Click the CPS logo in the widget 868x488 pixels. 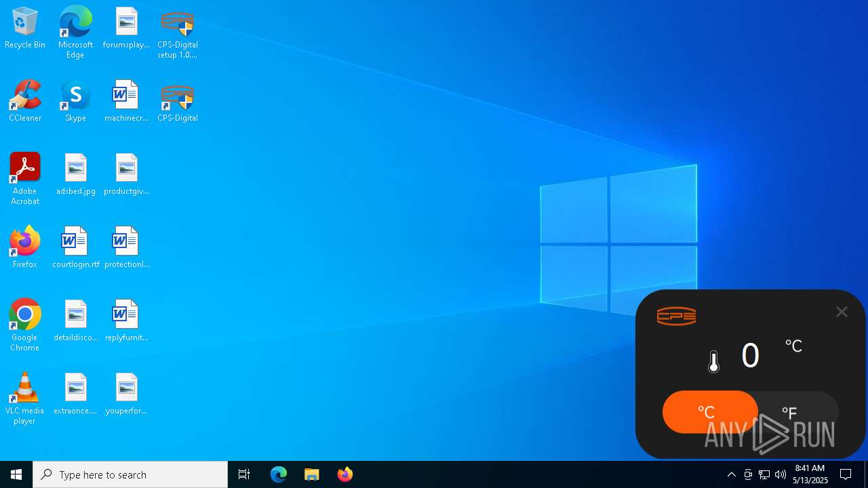676,316
